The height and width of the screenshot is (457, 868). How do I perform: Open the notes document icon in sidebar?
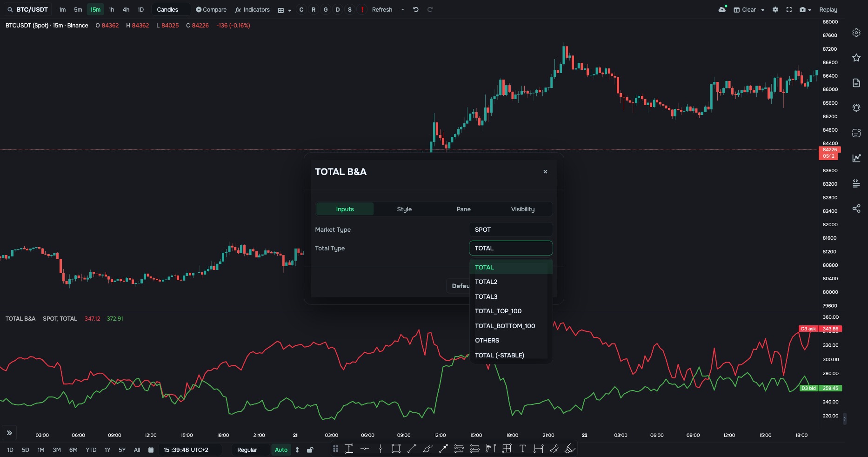pyautogui.click(x=856, y=83)
